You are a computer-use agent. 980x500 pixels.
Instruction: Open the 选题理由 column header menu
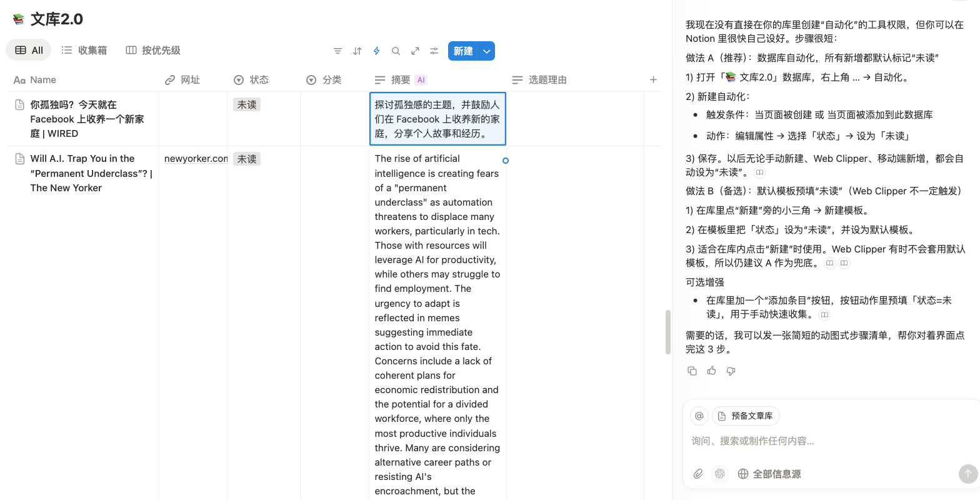(x=575, y=80)
